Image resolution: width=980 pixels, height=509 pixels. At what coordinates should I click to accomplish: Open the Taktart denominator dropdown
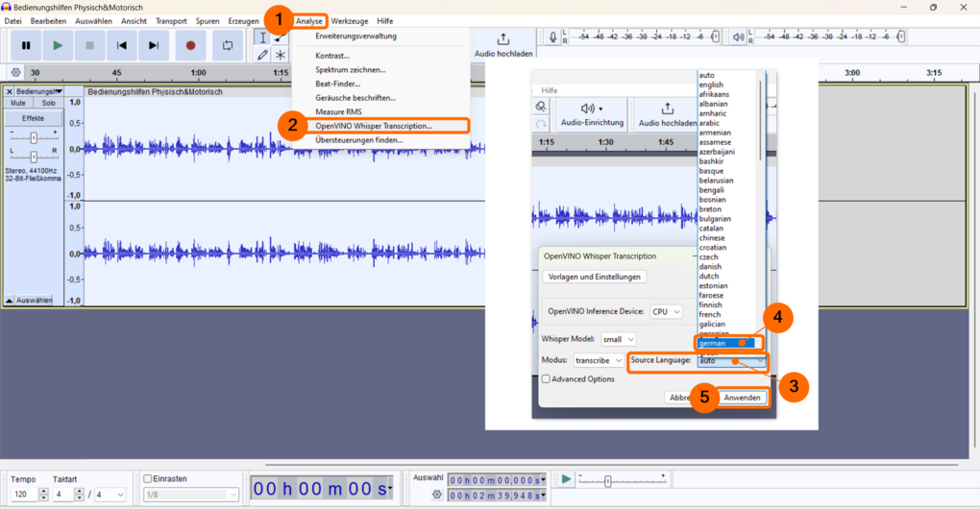(x=110, y=495)
